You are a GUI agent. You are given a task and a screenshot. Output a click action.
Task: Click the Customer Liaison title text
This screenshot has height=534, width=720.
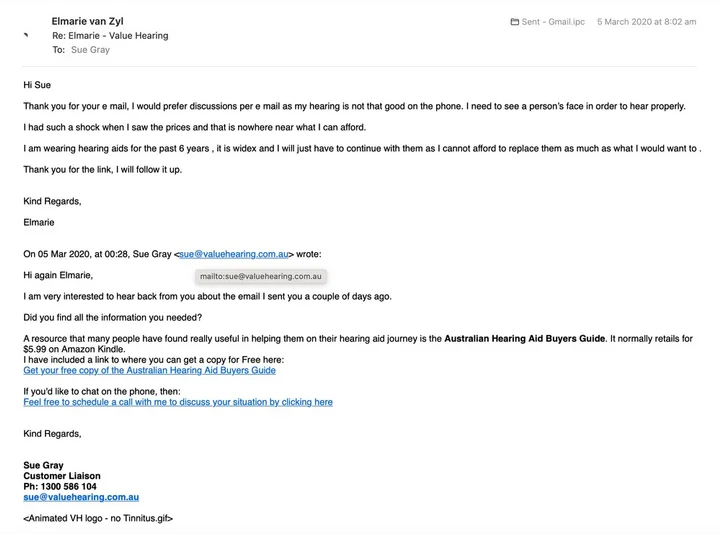click(x=62, y=476)
